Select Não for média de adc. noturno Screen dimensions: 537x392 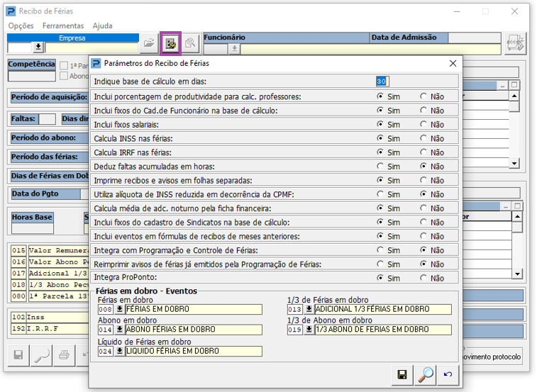tap(423, 208)
